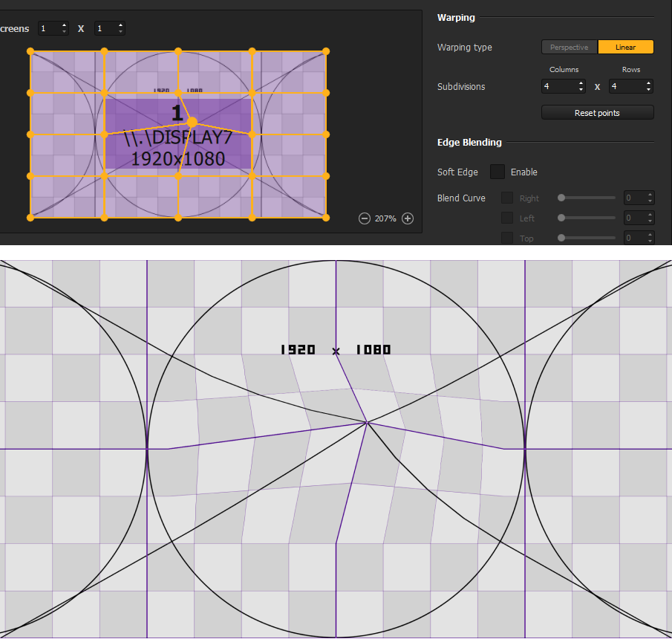Increase subdivision Rows with up arrow
672x639 pixels.
(649, 83)
